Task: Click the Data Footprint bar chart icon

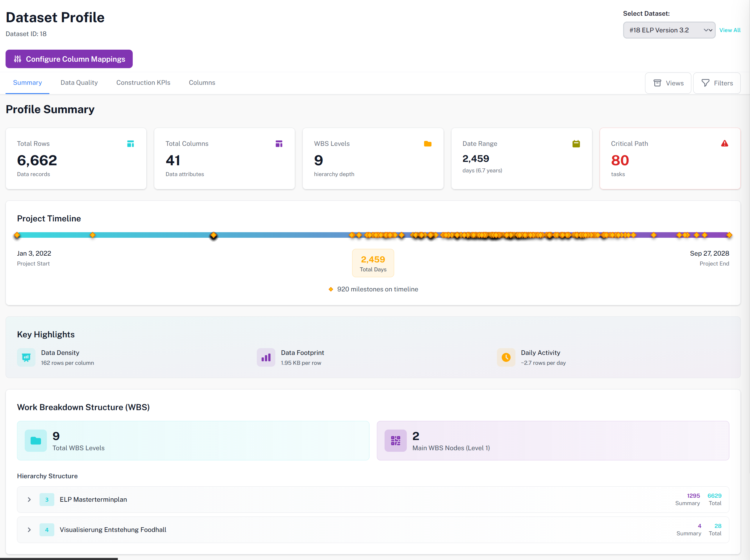Action: point(266,357)
